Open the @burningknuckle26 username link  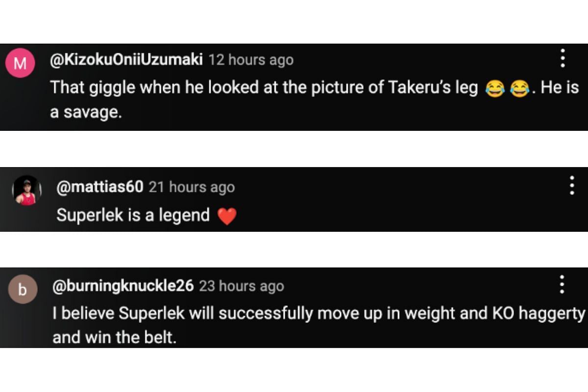(123, 286)
